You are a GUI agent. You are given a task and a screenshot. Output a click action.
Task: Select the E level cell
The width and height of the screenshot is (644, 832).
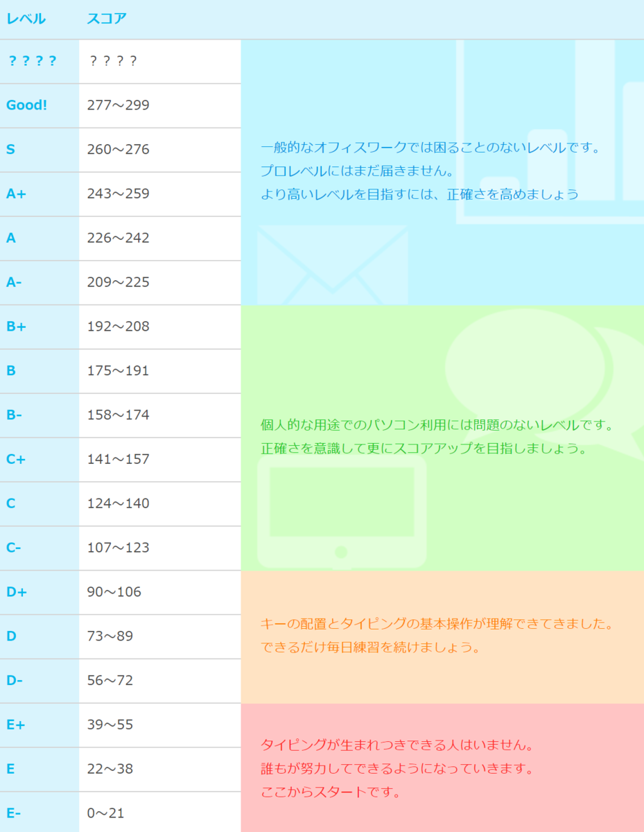tap(40, 770)
